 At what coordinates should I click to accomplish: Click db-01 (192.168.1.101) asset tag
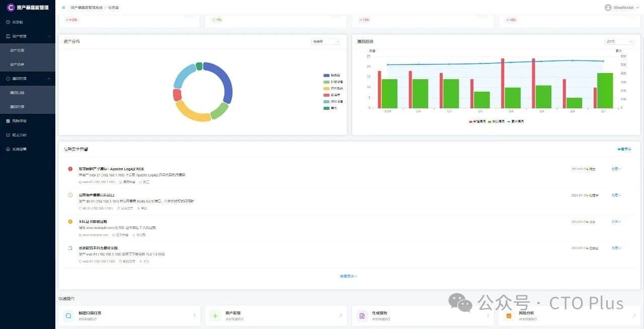96,208
